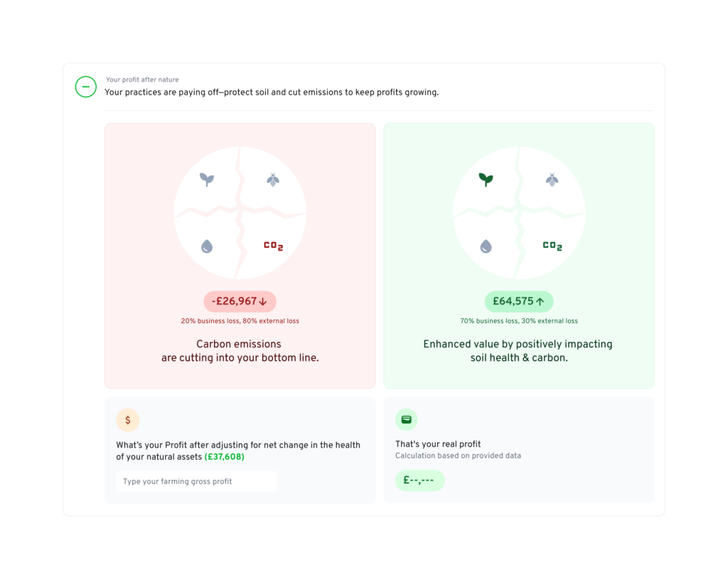Viewport: 728px width, 579px height.
Task: Click the water drop icon in red card
Action: (207, 246)
